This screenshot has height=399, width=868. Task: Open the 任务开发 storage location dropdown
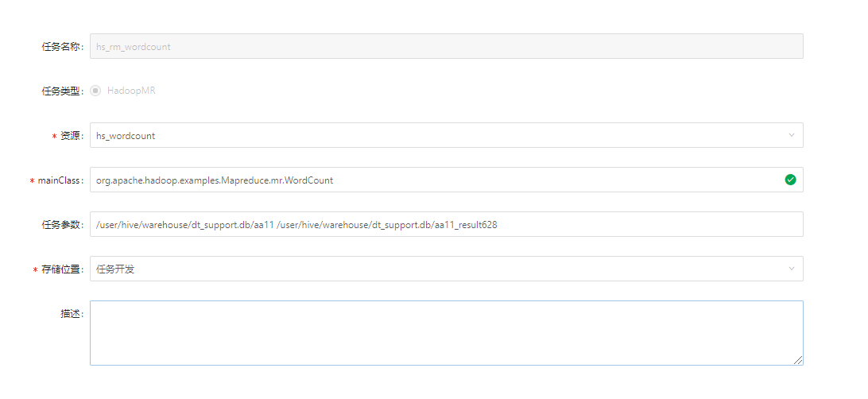(x=446, y=269)
